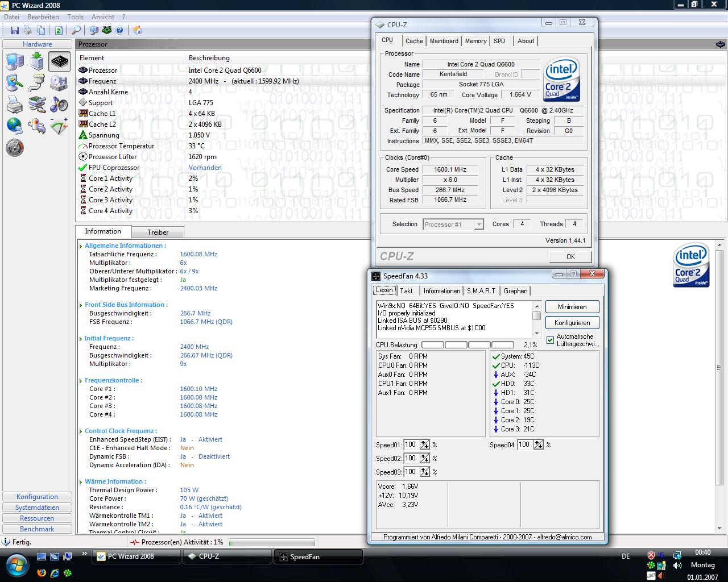Click the CPU Belastung load bar in SpeedFan

pyautogui.click(x=468, y=345)
